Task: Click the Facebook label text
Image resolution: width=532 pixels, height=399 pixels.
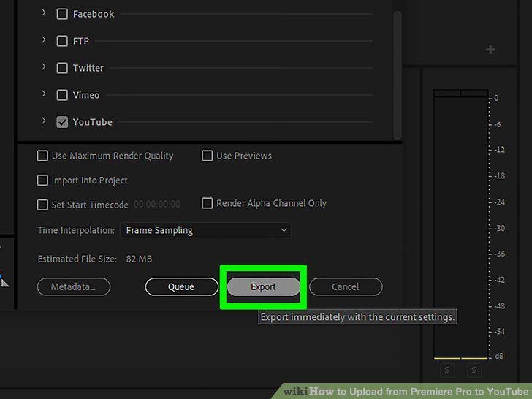Action: (94, 14)
